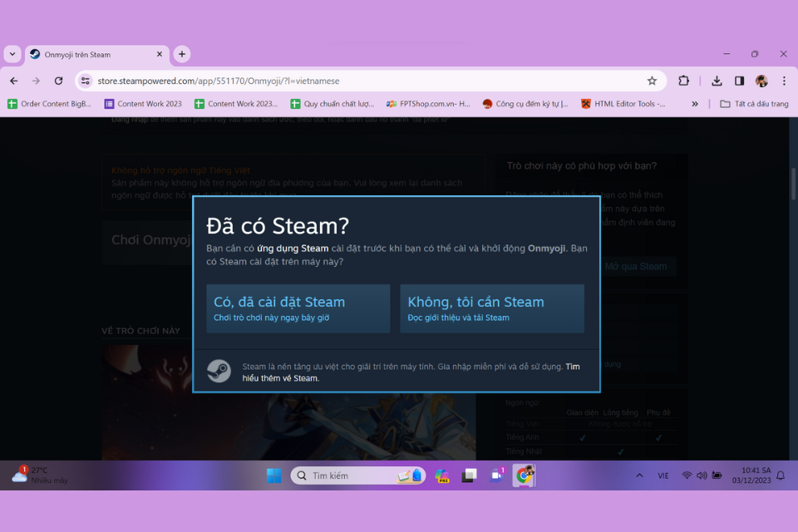The width and height of the screenshot is (798, 532).
Task: Open the Windows Start menu
Action: tap(273, 475)
